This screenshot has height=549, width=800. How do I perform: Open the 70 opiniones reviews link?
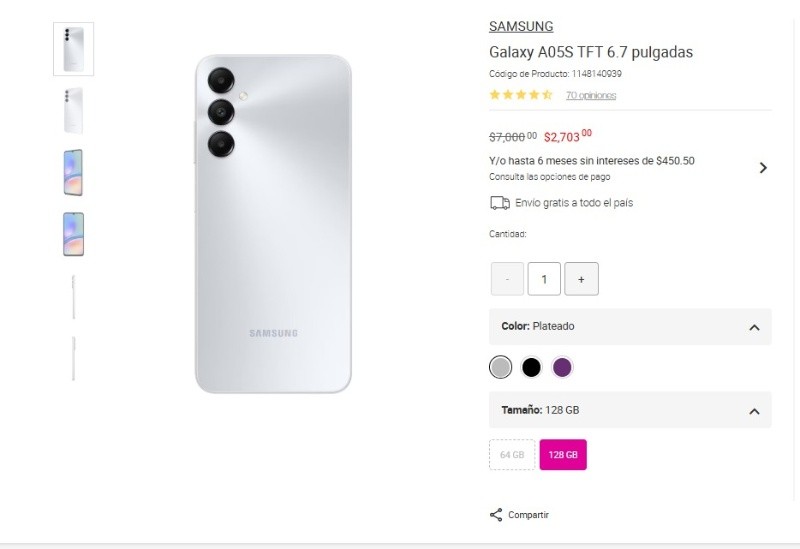tap(591, 96)
